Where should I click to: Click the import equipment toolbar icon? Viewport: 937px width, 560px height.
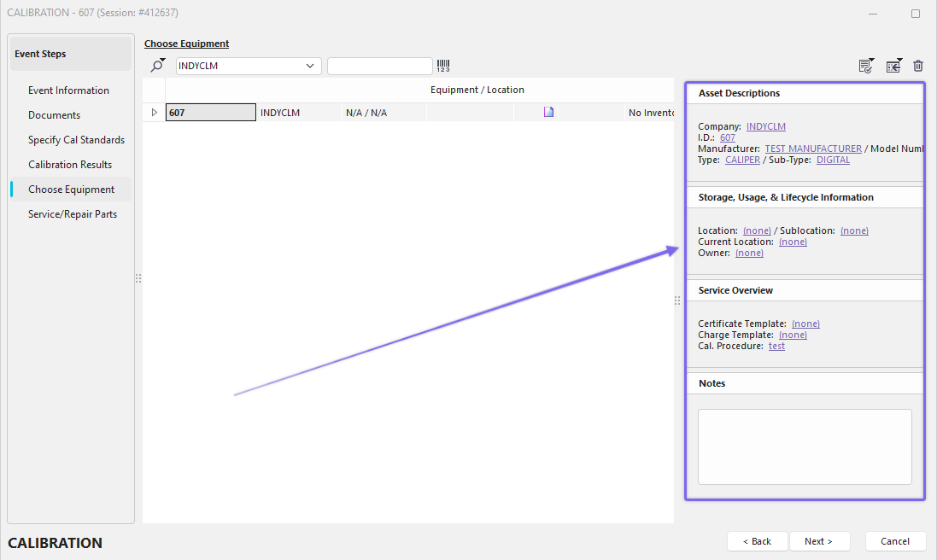pos(893,66)
